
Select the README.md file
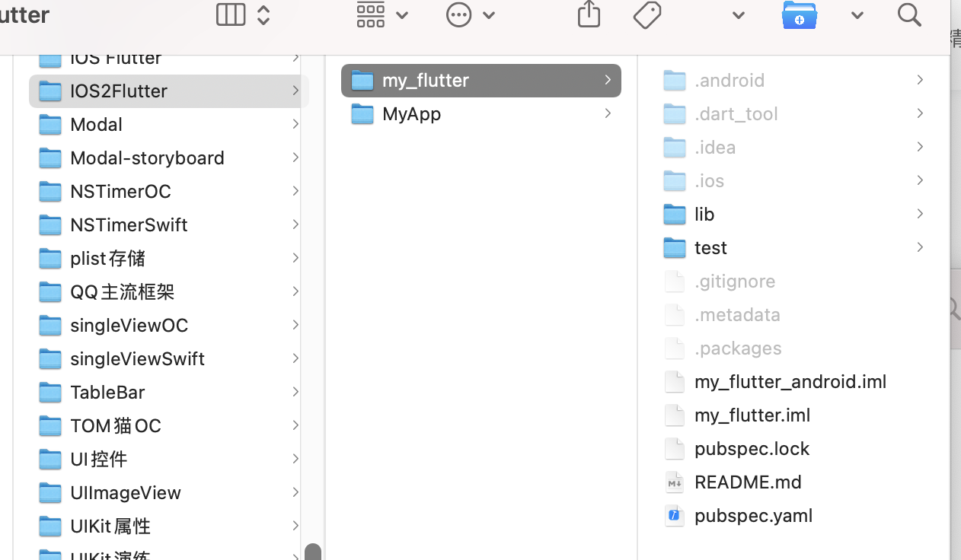tap(748, 482)
